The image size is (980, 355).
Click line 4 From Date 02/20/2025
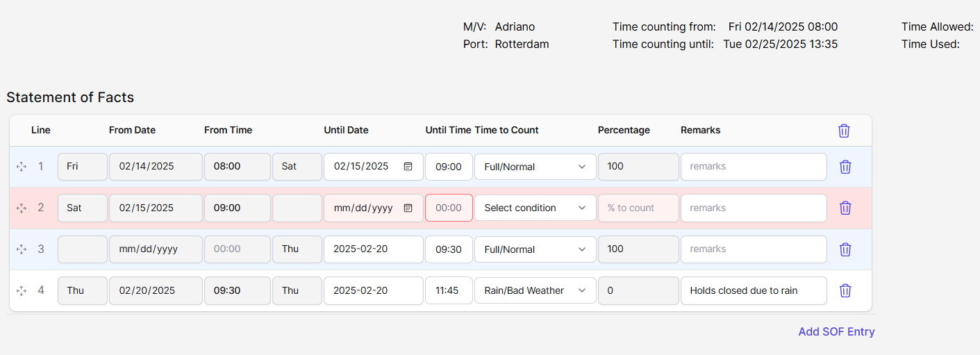(156, 290)
